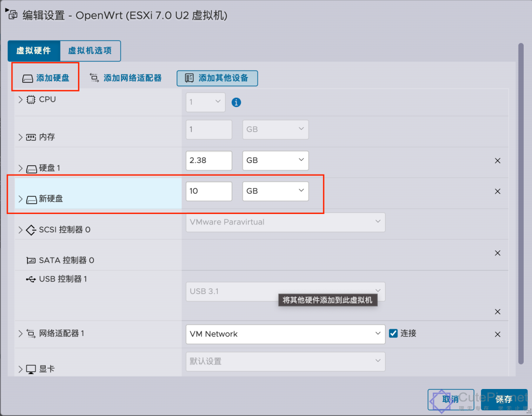
Task: Click the 内存 (memory) icon
Action: pos(31,137)
